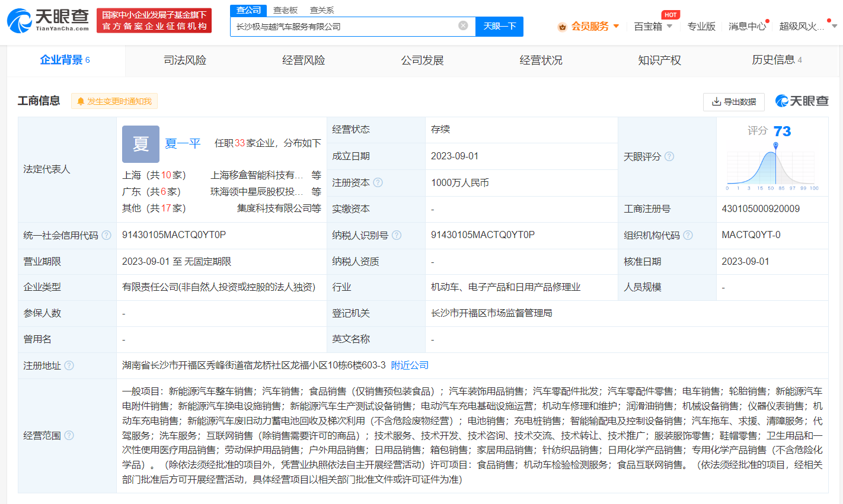Clear the search box with the X icon
This screenshot has width=843, height=504.
click(x=463, y=25)
